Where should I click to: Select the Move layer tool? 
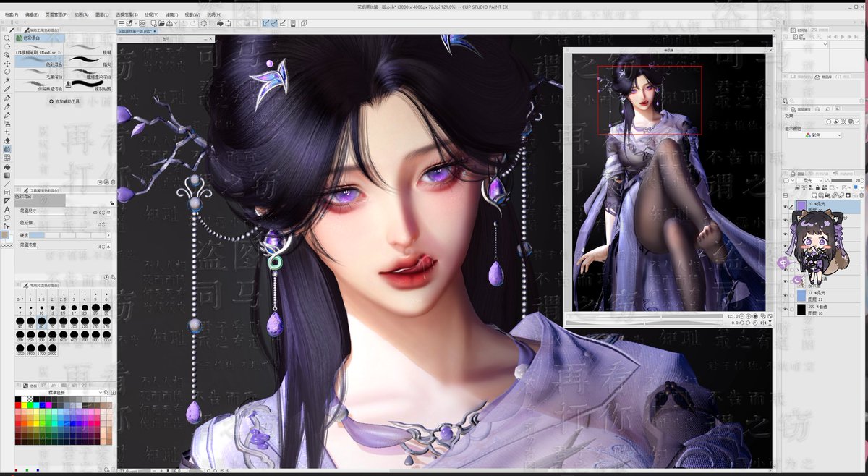[x=7, y=64]
